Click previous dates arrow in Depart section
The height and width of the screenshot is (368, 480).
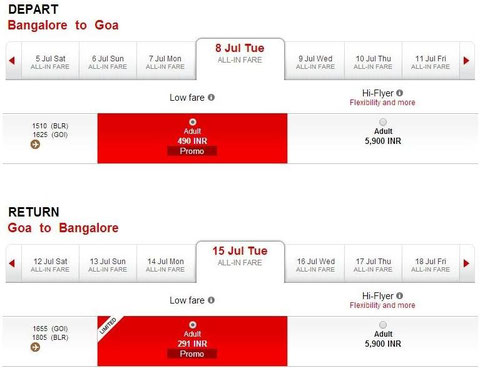(12, 61)
